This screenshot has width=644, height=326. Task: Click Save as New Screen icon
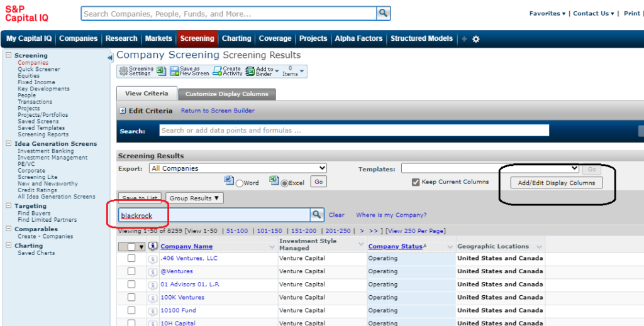pos(174,71)
